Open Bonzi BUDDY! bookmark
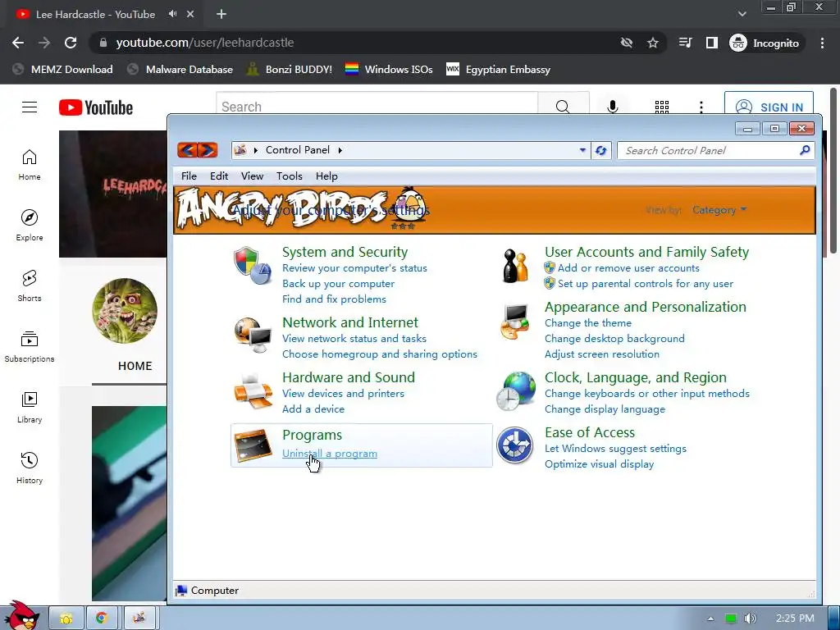The image size is (840, 630). click(290, 70)
